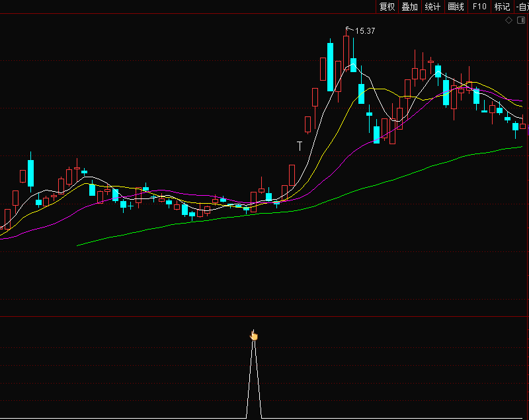Click the diamond icon below the toolbar
The height and width of the screenshot is (420, 529).
(509, 21)
